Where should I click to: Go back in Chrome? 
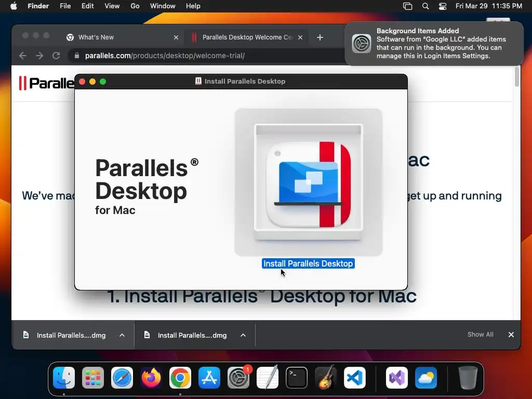(23, 56)
